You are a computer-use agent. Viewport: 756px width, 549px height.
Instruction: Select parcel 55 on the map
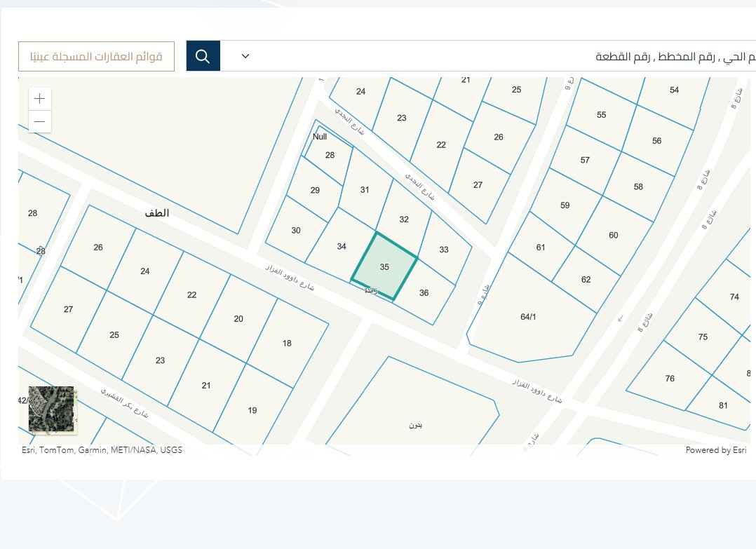[x=601, y=115]
